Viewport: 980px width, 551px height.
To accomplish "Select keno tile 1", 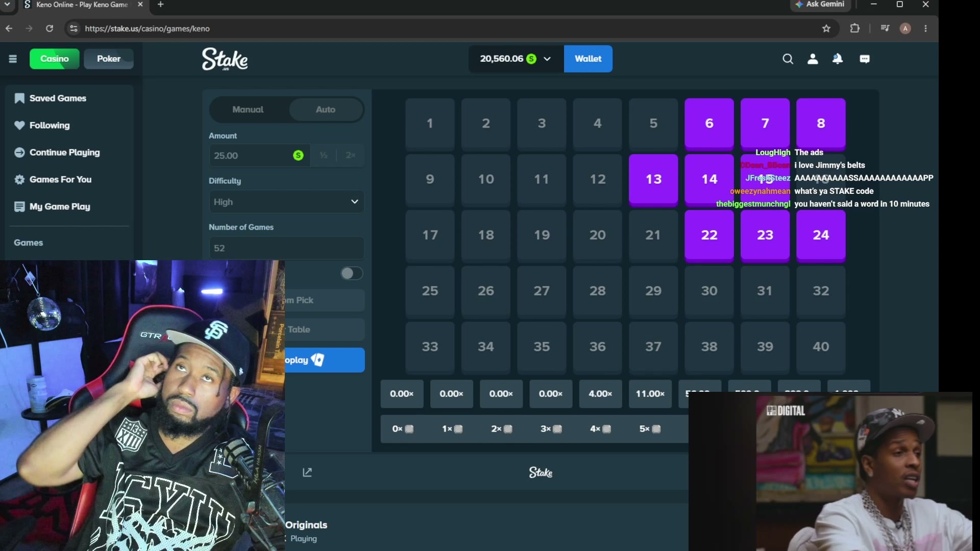I will pyautogui.click(x=430, y=123).
